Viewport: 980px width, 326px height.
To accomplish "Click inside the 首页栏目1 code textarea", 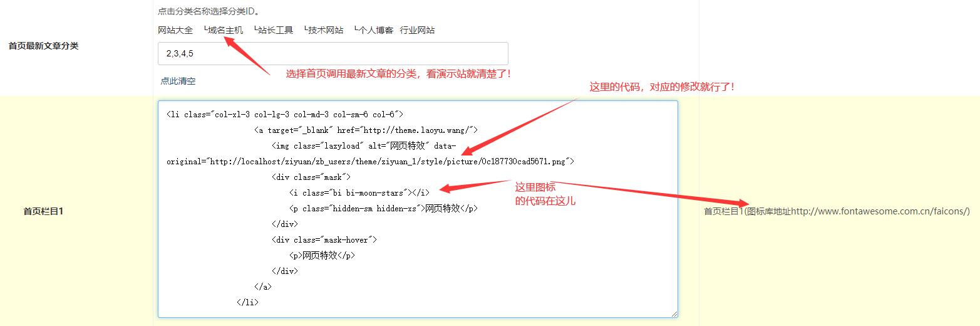I will pyautogui.click(x=418, y=209).
